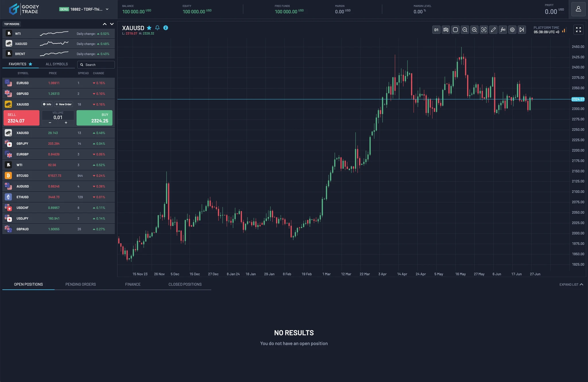Toggle price alert bell for XAUUSD
Screen dimensions: 588x382
pos(157,28)
